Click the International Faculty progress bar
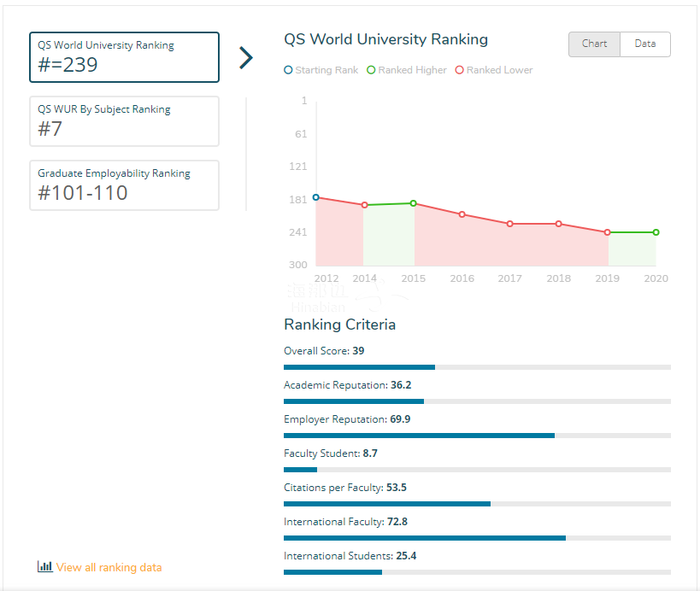 477,538
